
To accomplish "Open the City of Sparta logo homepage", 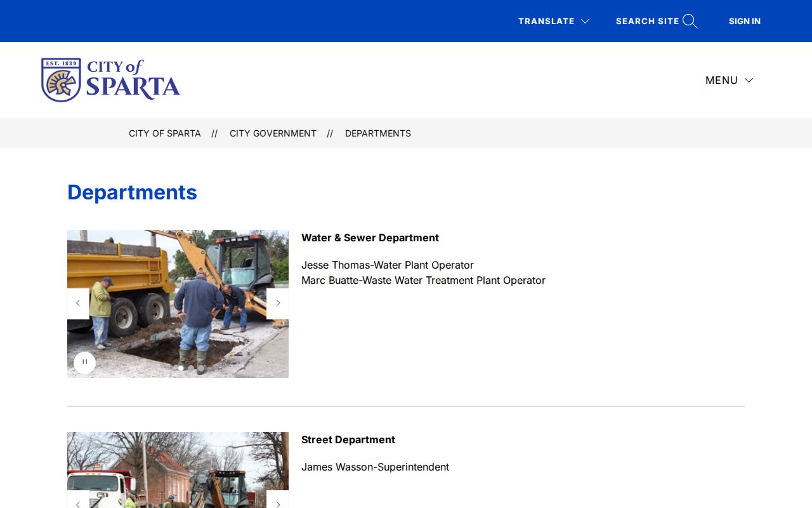I will click(x=111, y=80).
